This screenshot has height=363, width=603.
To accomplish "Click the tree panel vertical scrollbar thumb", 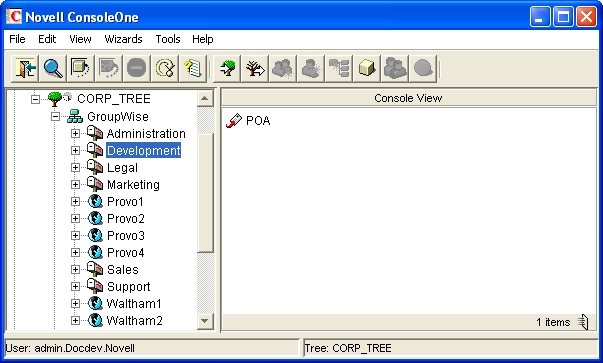I will 205,193.
